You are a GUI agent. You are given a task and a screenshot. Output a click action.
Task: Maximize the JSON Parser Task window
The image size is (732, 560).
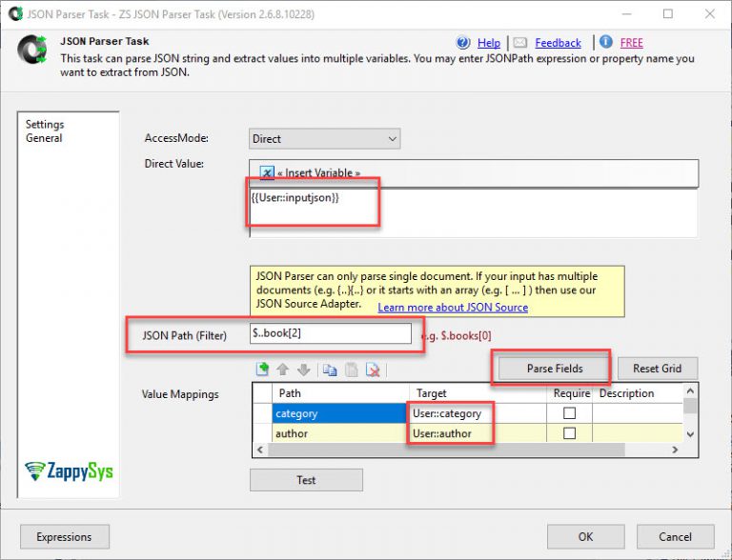668,14
